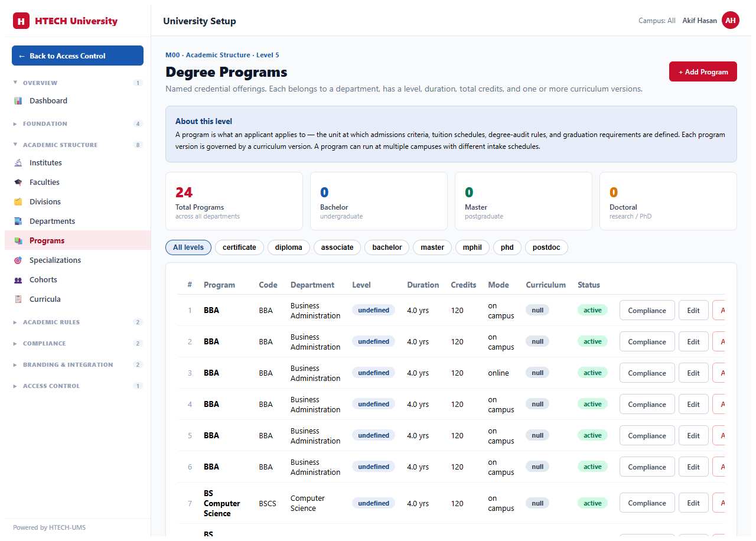Viewport: 756px width, 541px height.
Task: Click the M00 Academic Structure breadcrumb
Action: [222, 55]
